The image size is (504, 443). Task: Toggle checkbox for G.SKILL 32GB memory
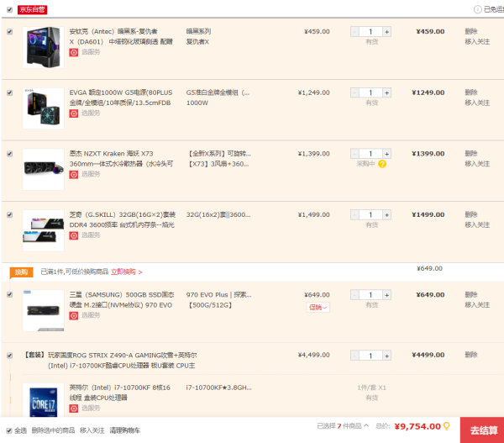[9, 214]
